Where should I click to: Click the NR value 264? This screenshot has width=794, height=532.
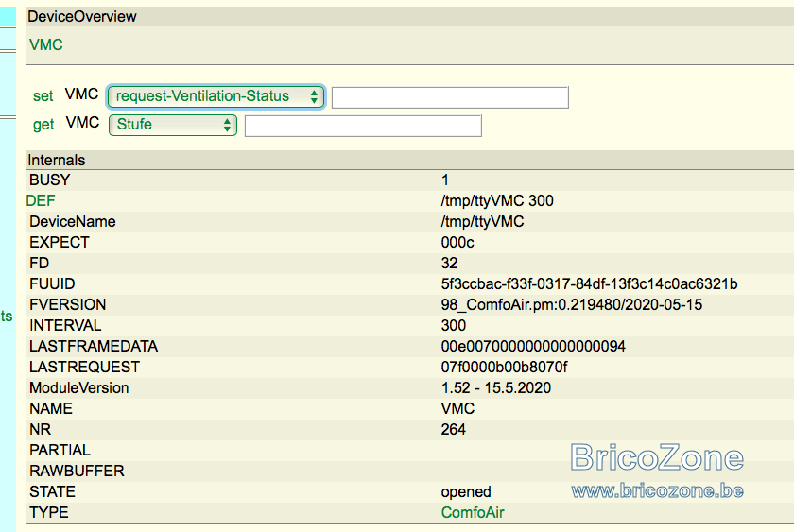point(453,429)
